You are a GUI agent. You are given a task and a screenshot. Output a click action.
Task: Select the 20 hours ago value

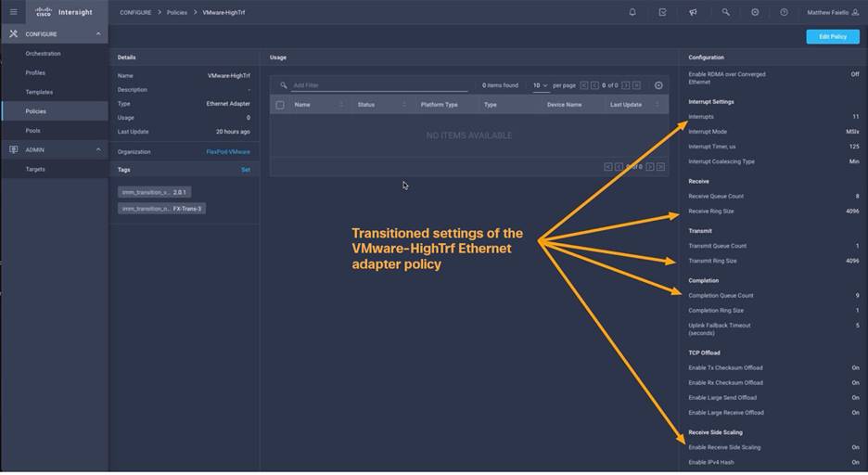click(x=233, y=132)
